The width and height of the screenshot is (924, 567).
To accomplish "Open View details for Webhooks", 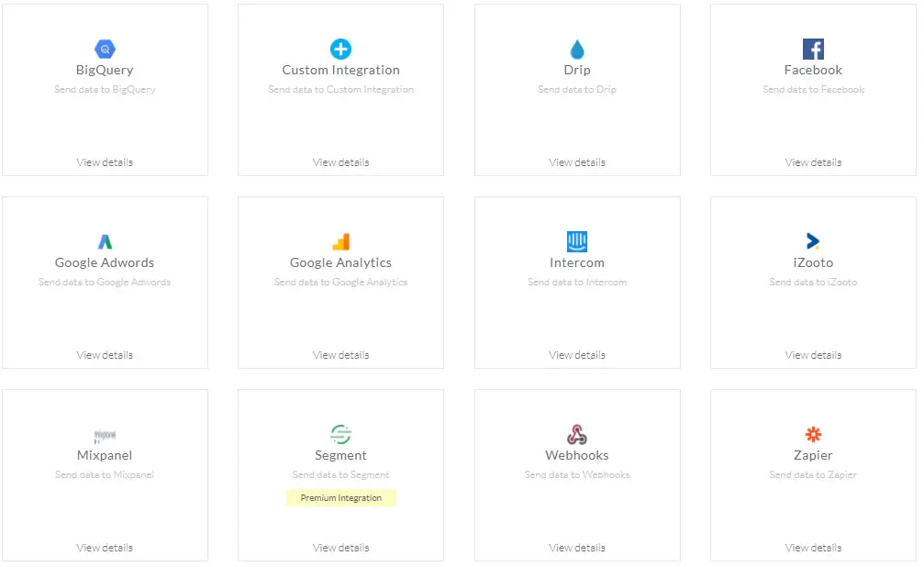I will coord(577,548).
